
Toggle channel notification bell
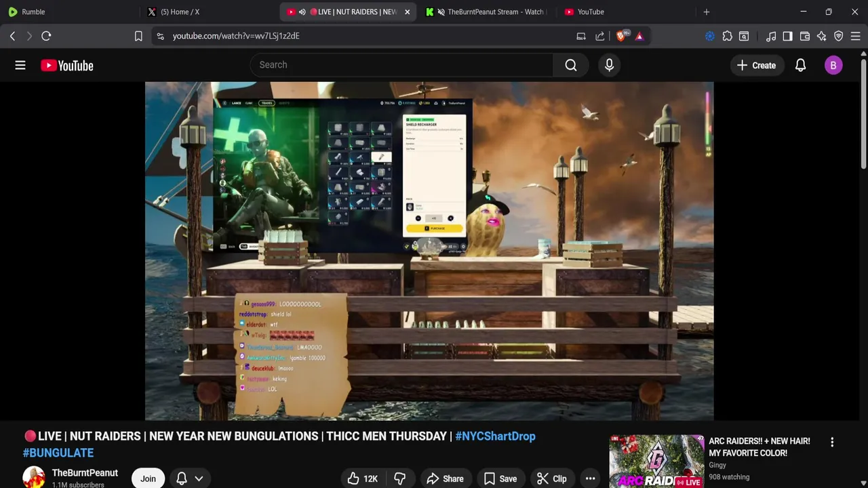point(182,479)
